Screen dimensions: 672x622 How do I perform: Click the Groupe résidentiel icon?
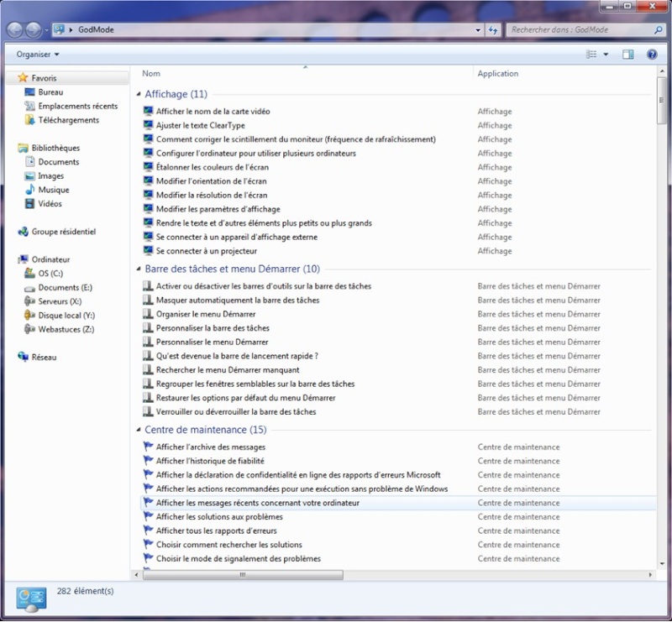pyautogui.click(x=23, y=232)
